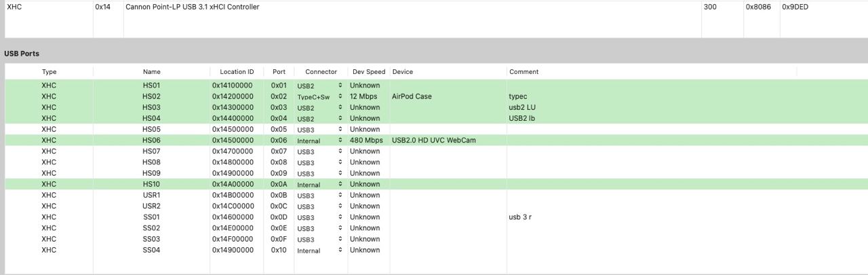Click the Location ID column header
Screen dimensions: 868x275
tap(237, 71)
